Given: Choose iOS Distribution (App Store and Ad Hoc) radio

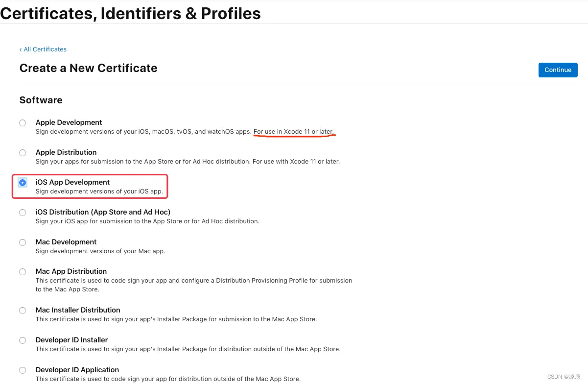Looking at the screenshot, I should pyautogui.click(x=23, y=213).
